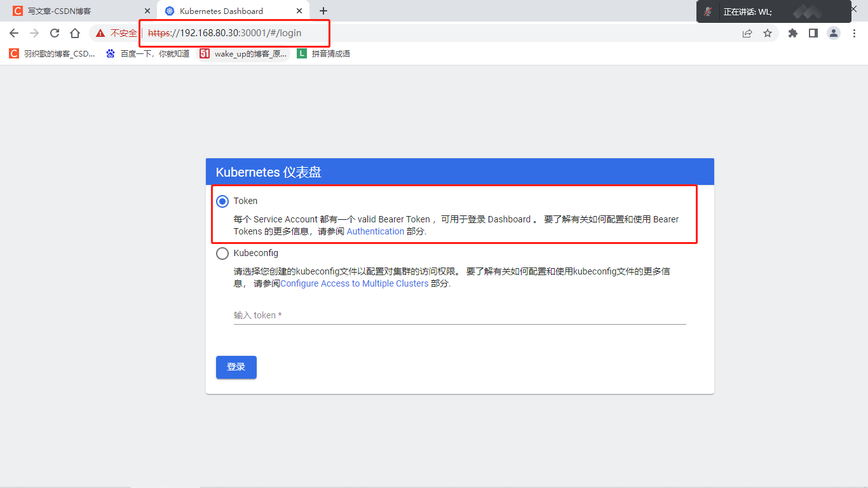Click the share page icon

(747, 33)
